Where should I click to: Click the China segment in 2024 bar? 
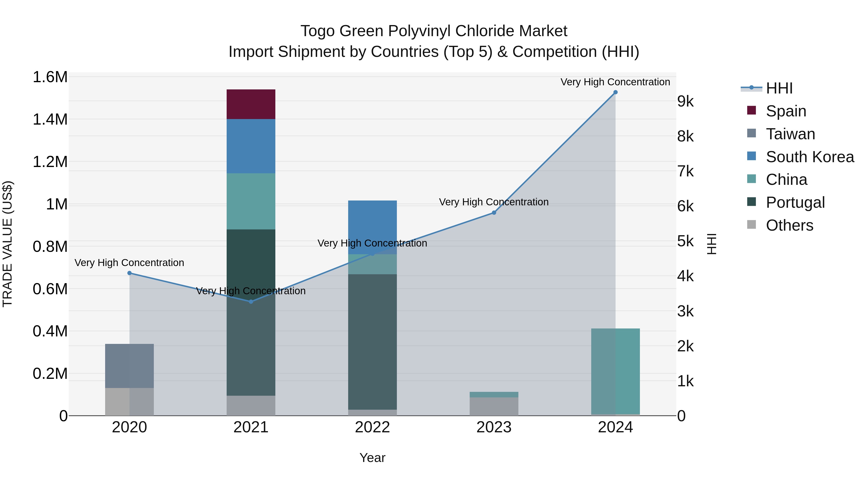tap(615, 371)
